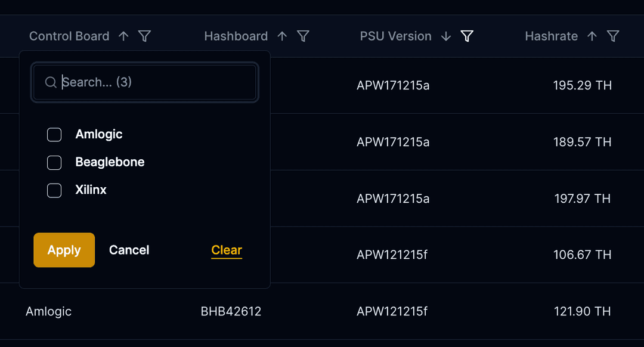The width and height of the screenshot is (644, 347).
Task: Check the Amlogic checkbox
Action: [x=54, y=135]
